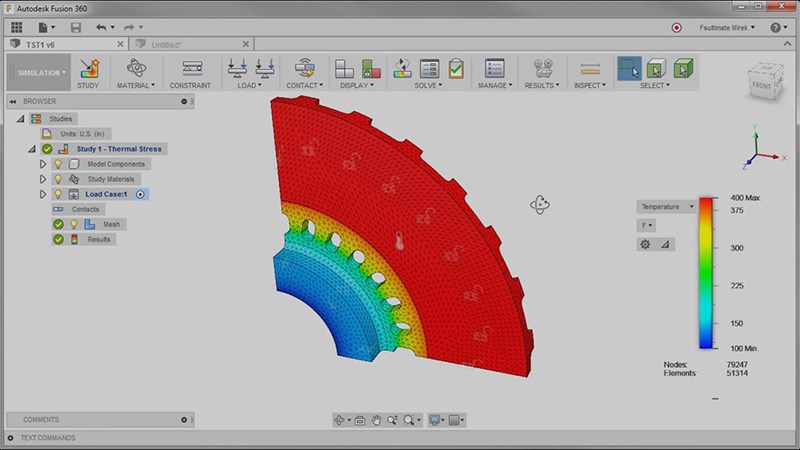Viewport: 800px width, 450px height.
Task: Activate Load Case:1 radio button
Action: [140, 194]
